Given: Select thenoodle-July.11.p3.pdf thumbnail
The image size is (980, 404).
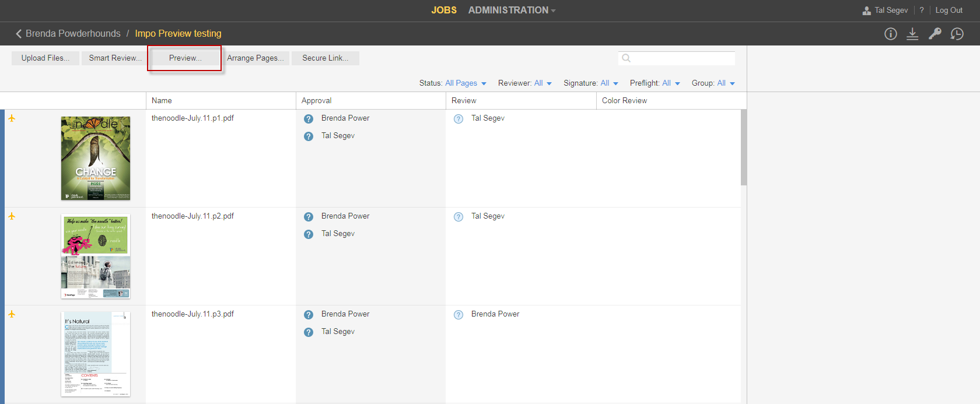Looking at the screenshot, I should pyautogui.click(x=96, y=354).
